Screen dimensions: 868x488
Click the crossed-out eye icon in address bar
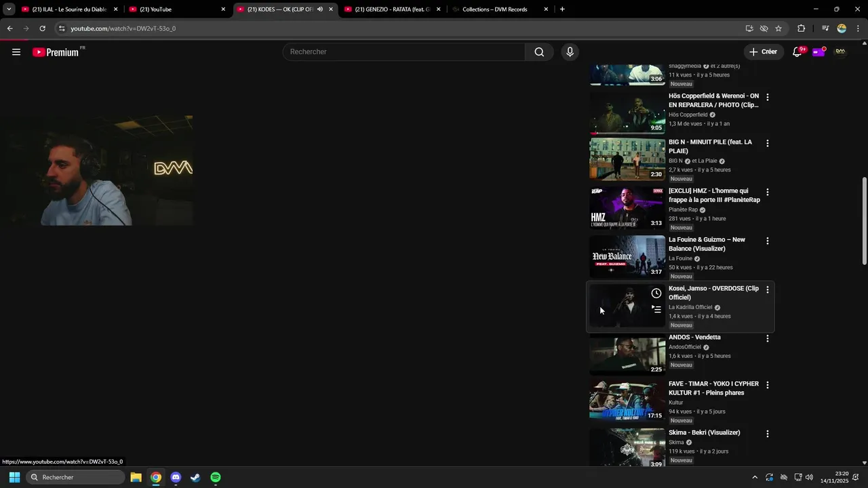coord(764,28)
